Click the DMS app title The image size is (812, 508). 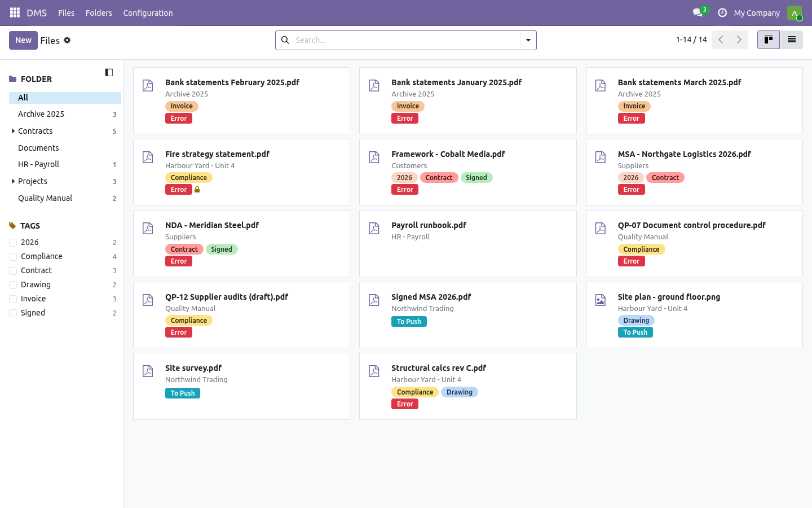[37, 13]
